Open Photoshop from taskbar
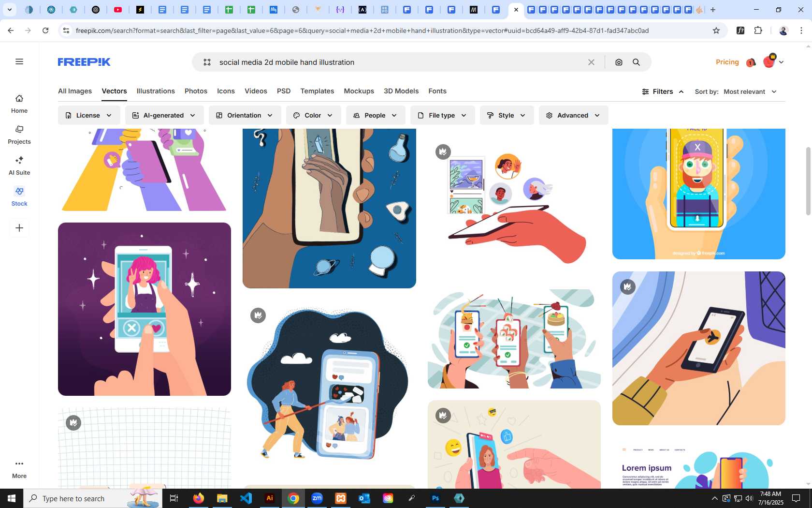This screenshot has width=812, height=508. (435, 498)
